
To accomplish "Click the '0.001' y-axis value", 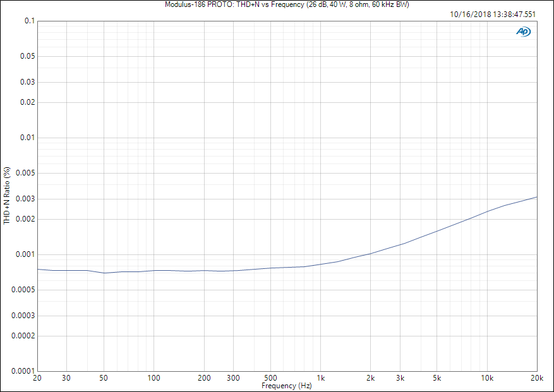I will click(26, 254).
